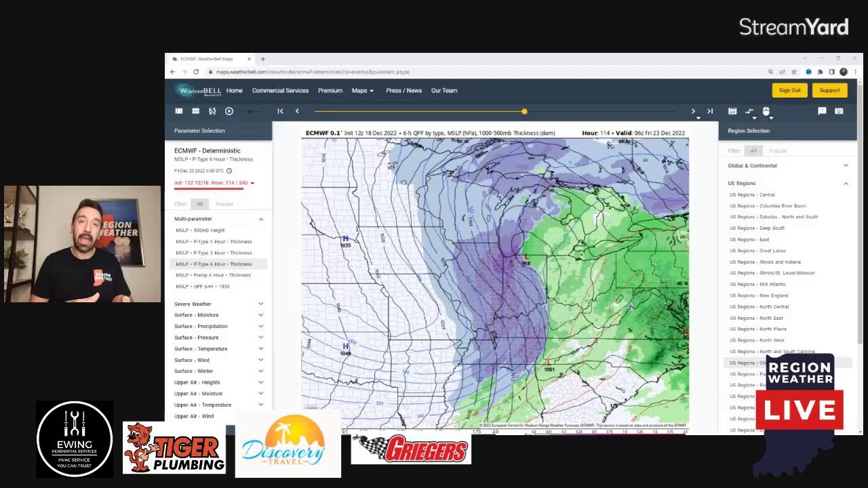Viewport: 868px width, 488px height.
Task: Choose US Regions Illinois and Indiana
Action: click(x=765, y=262)
